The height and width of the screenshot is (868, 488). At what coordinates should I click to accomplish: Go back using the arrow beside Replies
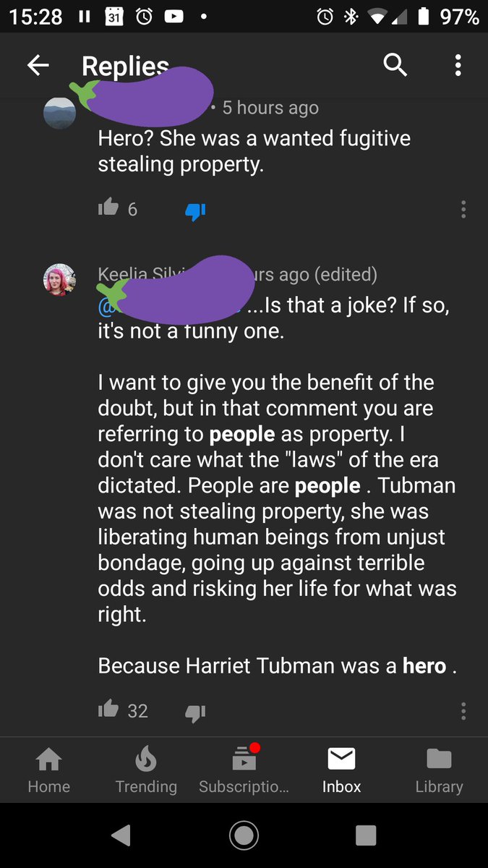pos(38,66)
